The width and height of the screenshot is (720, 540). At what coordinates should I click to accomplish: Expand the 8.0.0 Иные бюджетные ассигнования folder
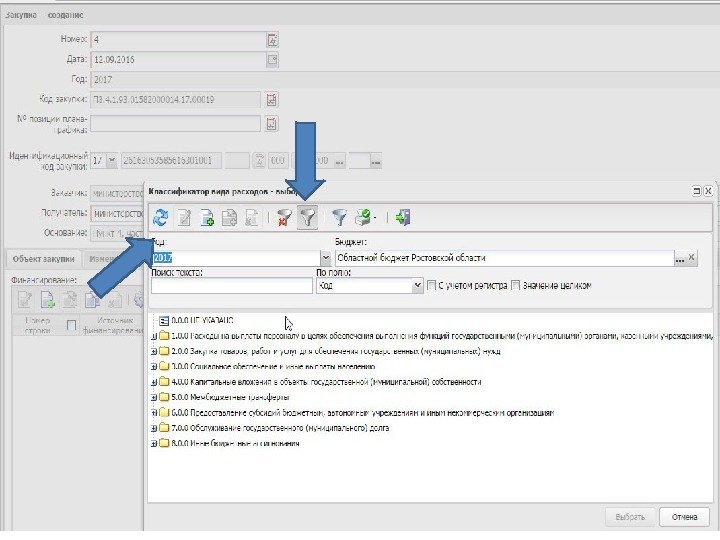(154, 444)
